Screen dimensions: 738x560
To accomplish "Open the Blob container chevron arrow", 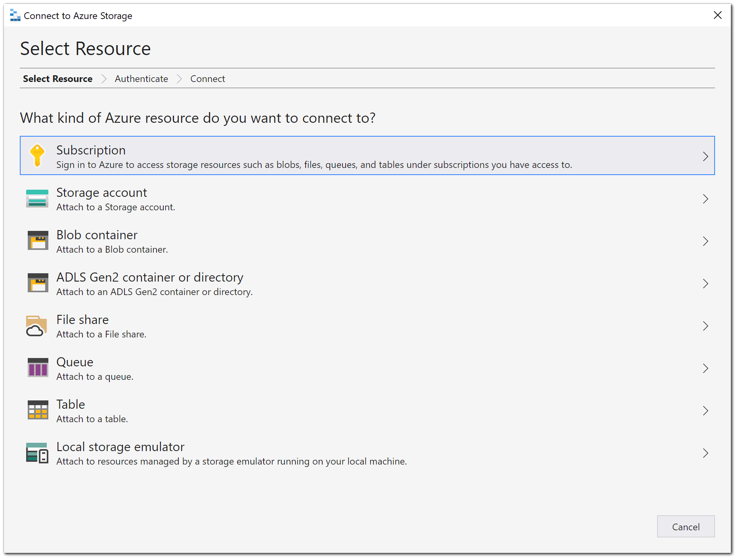I will point(706,241).
